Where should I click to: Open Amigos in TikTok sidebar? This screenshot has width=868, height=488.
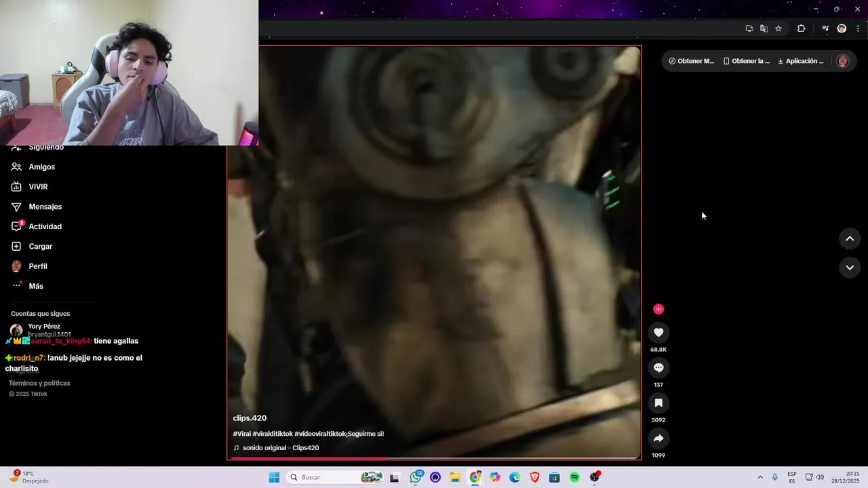(42, 167)
